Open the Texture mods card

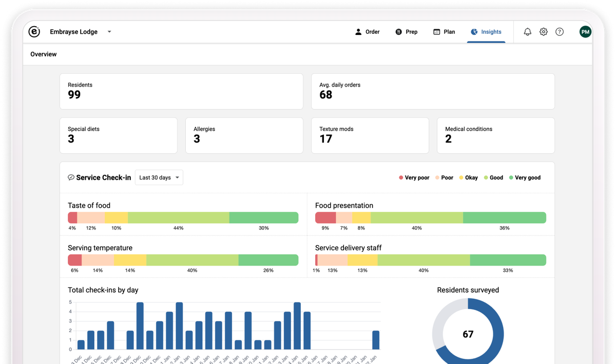coord(370,135)
